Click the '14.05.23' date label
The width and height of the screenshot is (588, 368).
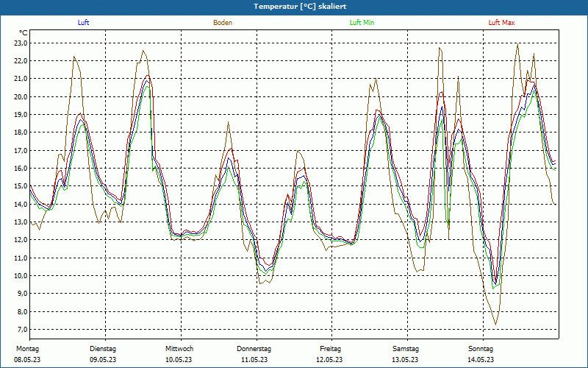[x=481, y=360]
